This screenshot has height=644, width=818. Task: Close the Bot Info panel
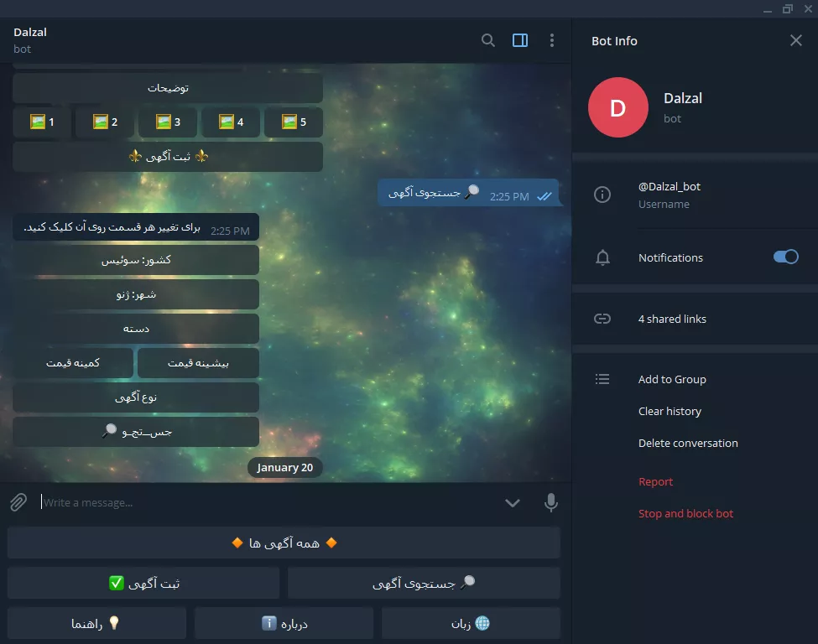point(795,40)
